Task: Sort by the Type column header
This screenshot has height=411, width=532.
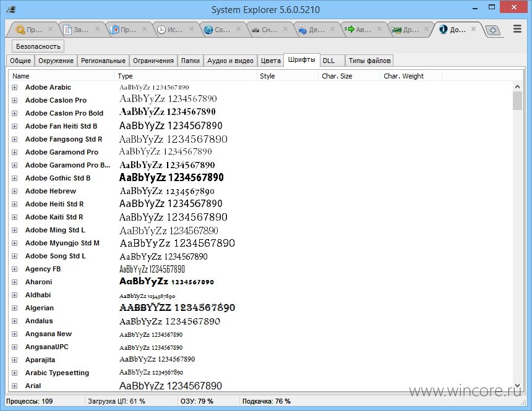Action: pos(185,76)
